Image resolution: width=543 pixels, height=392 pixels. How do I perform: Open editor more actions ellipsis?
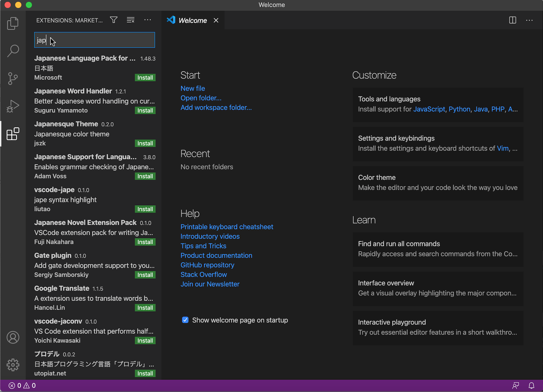[530, 20]
